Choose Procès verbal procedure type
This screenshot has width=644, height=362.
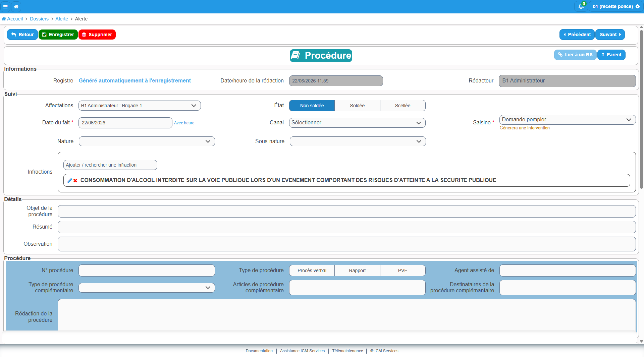click(312, 270)
